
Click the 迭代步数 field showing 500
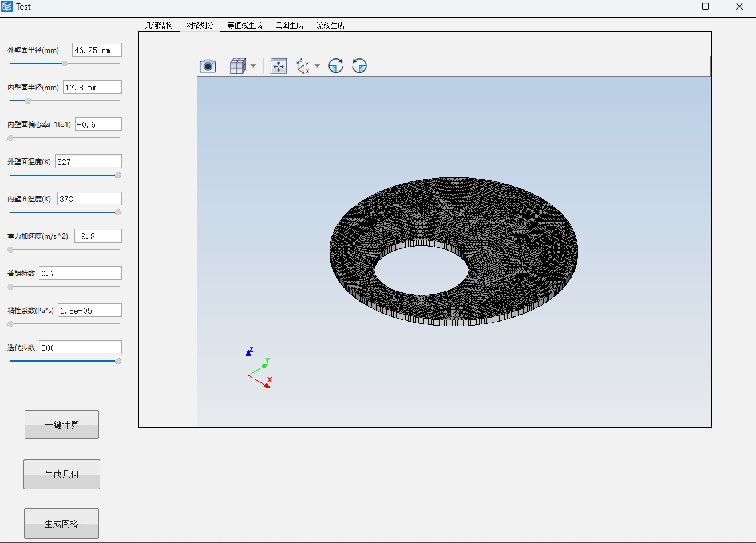tap(80, 348)
